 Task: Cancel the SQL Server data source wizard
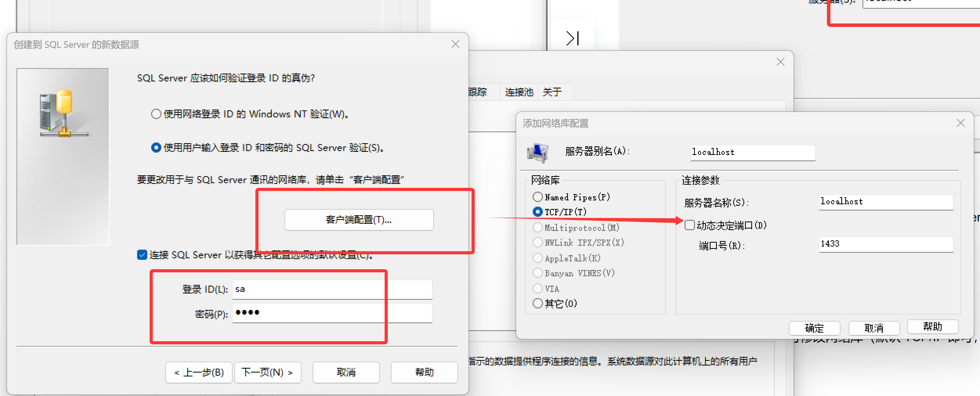(x=346, y=372)
